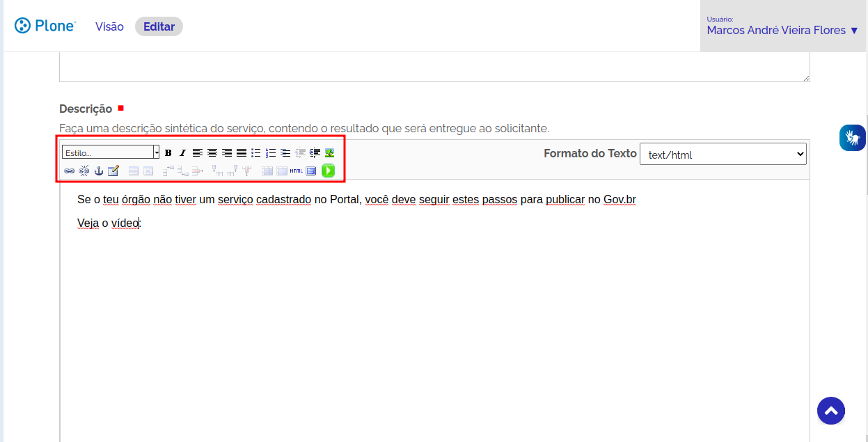This screenshot has width=868, height=442.
Task: Toggle justified text alignment
Action: click(x=241, y=153)
